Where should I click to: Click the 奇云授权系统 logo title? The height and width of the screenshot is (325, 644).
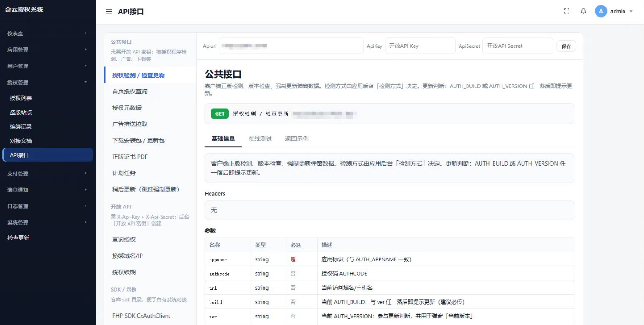coord(24,9)
